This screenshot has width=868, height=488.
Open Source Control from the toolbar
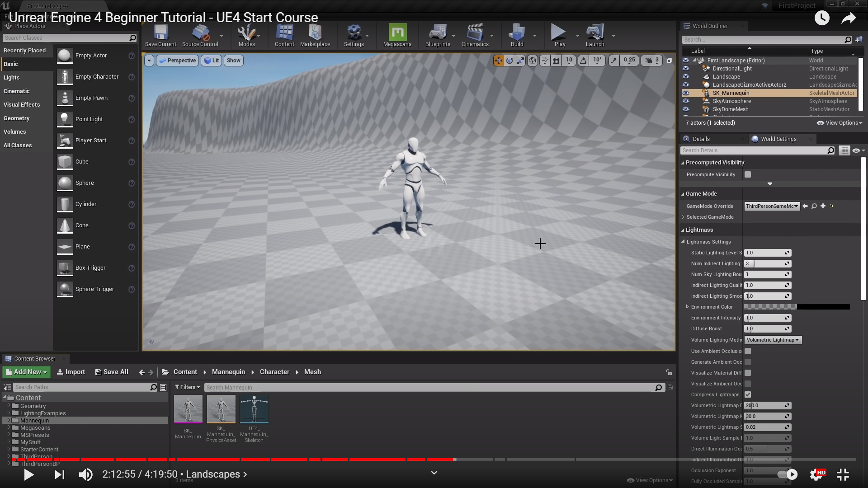(200, 35)
